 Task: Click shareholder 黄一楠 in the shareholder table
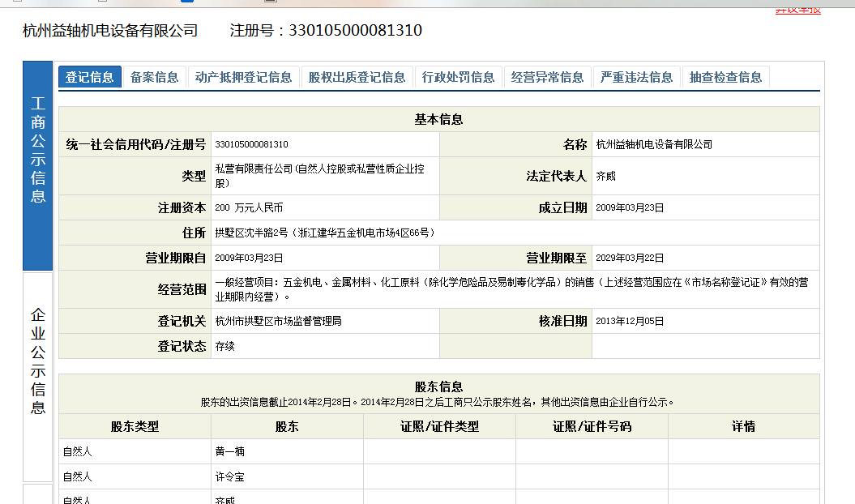[229, 451]
